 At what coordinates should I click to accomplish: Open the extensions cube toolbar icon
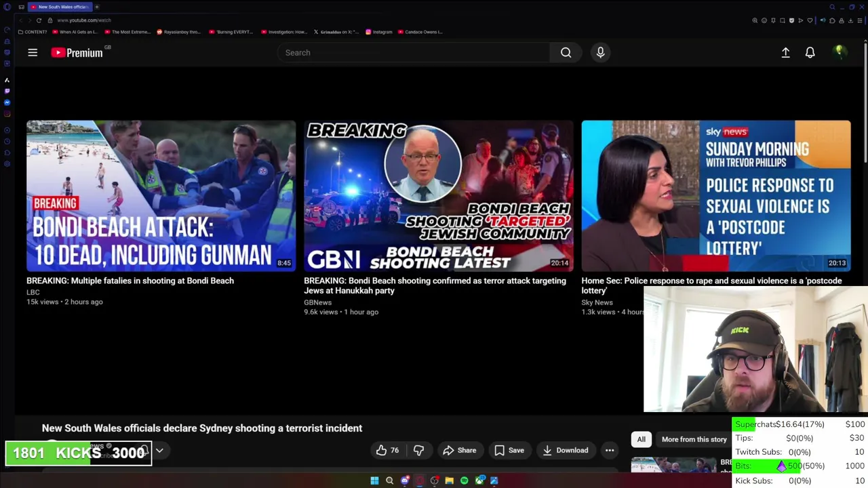(x=832, y=20)
